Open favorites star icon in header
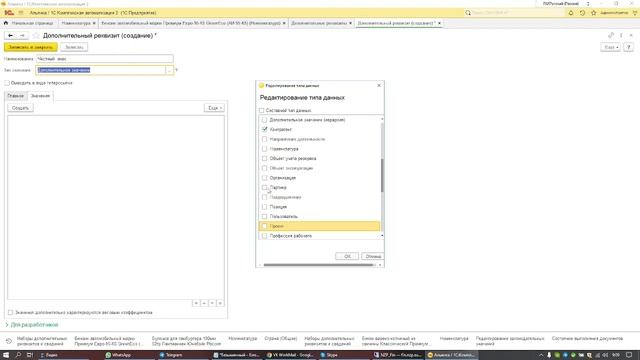The image size is (640, 360). coord(593,13)
